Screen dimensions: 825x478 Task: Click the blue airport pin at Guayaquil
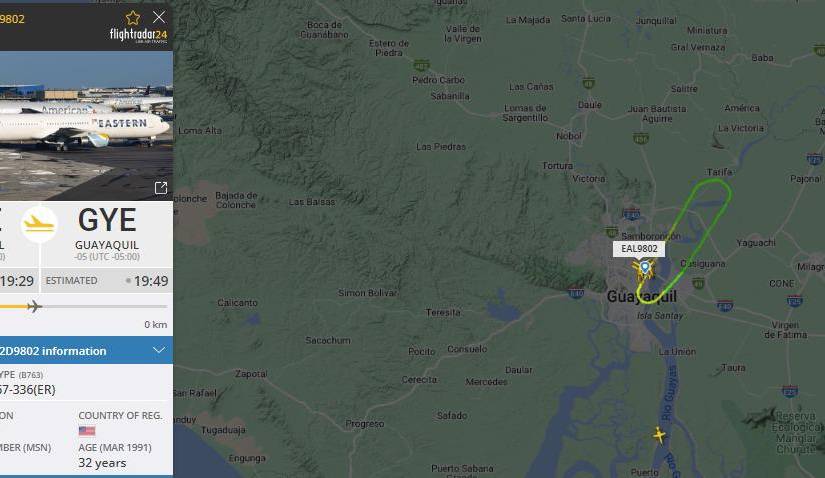[x=645, y=267]
